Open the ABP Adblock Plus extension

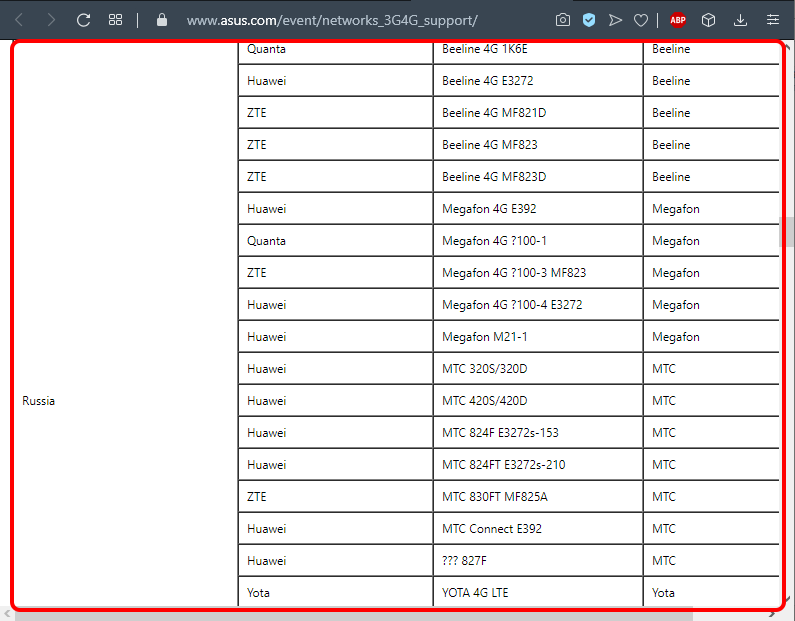[678, 20]
